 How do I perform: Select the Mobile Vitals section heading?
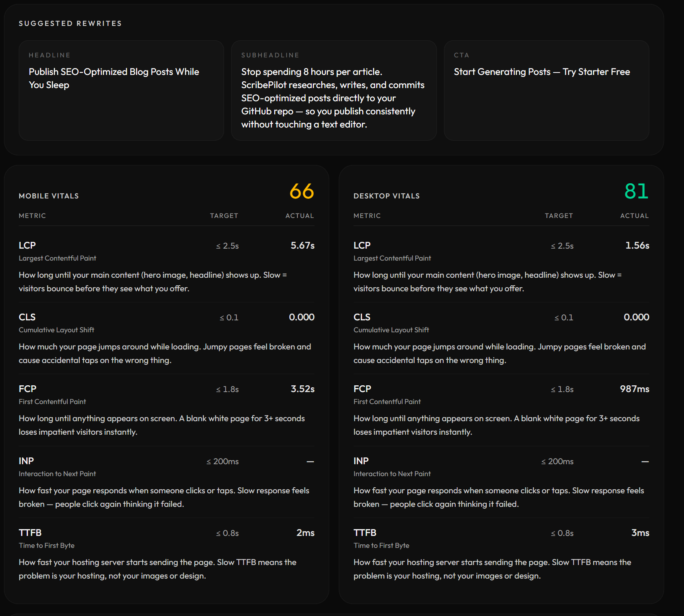click(49, 196)
